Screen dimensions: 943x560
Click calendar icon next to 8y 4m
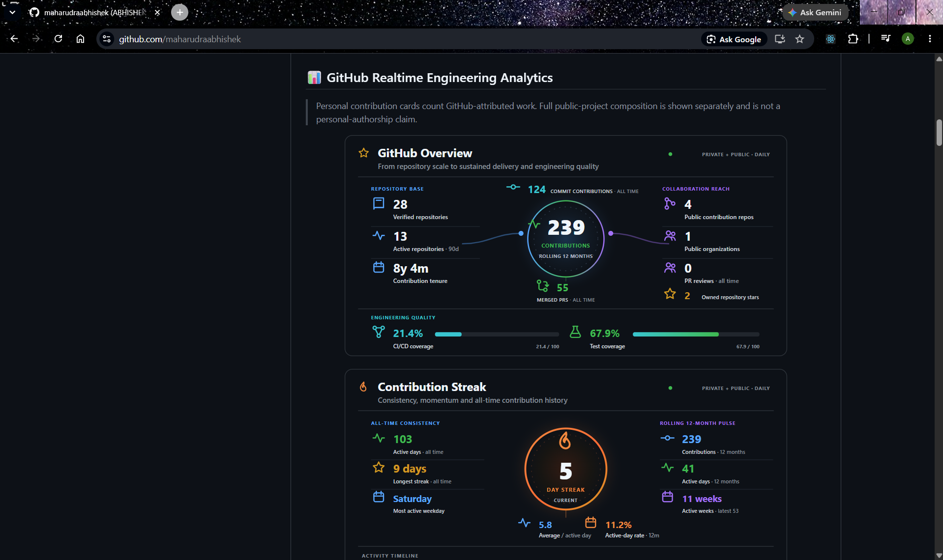coord(379,267)
